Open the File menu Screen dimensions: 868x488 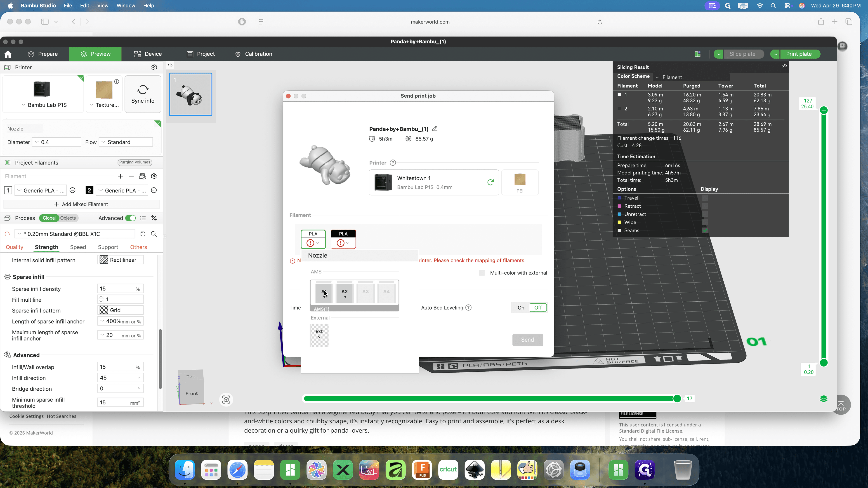coord(68,5)
